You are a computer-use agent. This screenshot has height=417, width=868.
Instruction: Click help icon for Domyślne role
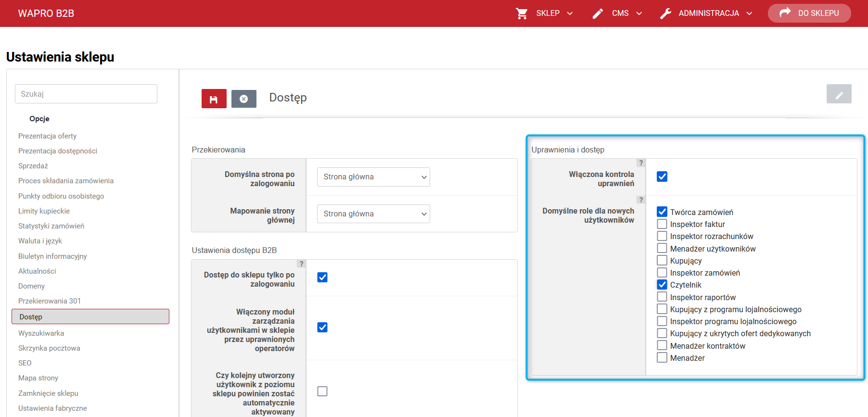[x=641, y=200]
